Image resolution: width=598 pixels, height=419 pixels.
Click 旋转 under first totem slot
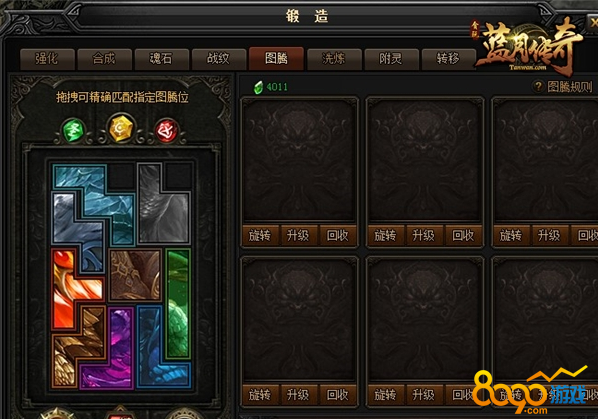click(x=260, y=235)
